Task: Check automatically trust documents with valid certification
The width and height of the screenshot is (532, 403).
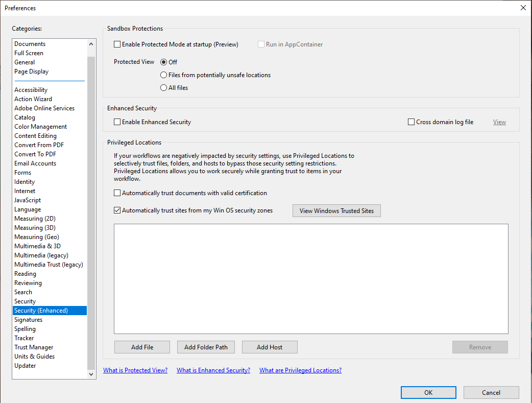Action: (117, 193)
